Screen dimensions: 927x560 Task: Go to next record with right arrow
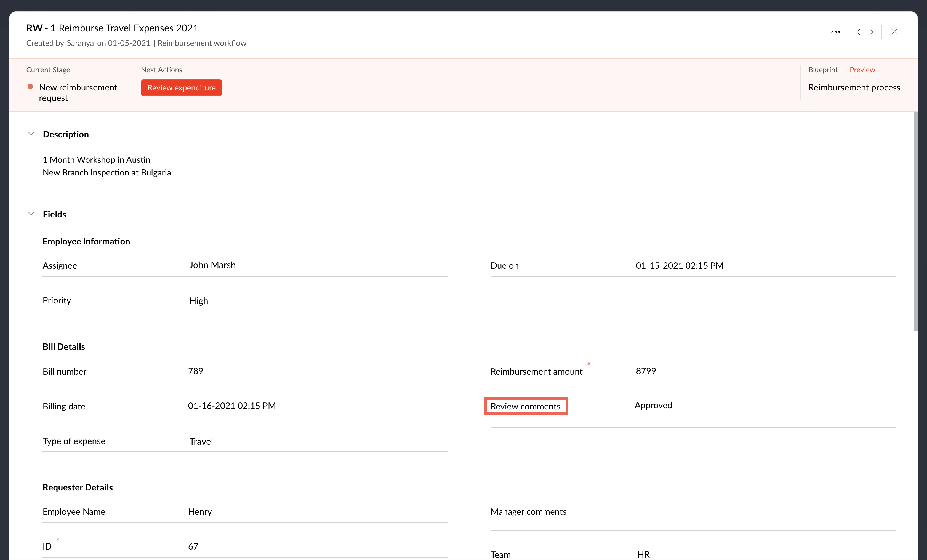(x=871, y=32)
